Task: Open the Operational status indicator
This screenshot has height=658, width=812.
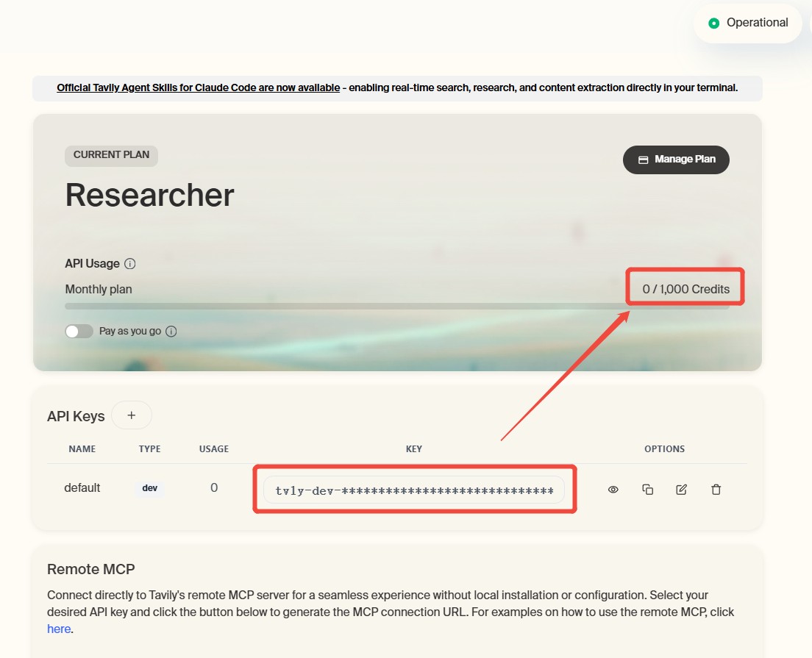Action: pos(748,24)
